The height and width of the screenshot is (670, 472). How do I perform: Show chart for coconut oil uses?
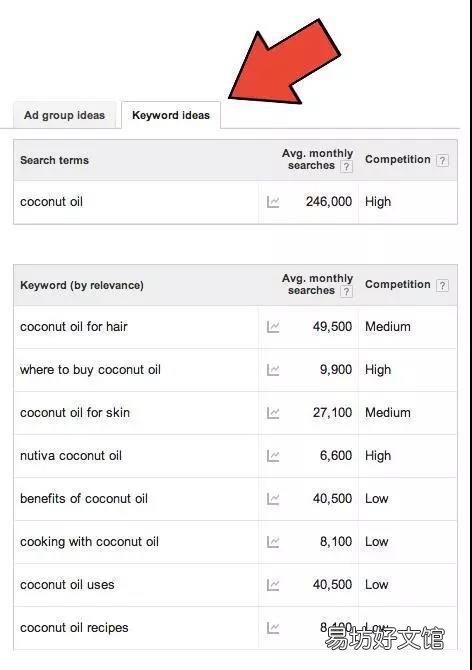(273, 585)
